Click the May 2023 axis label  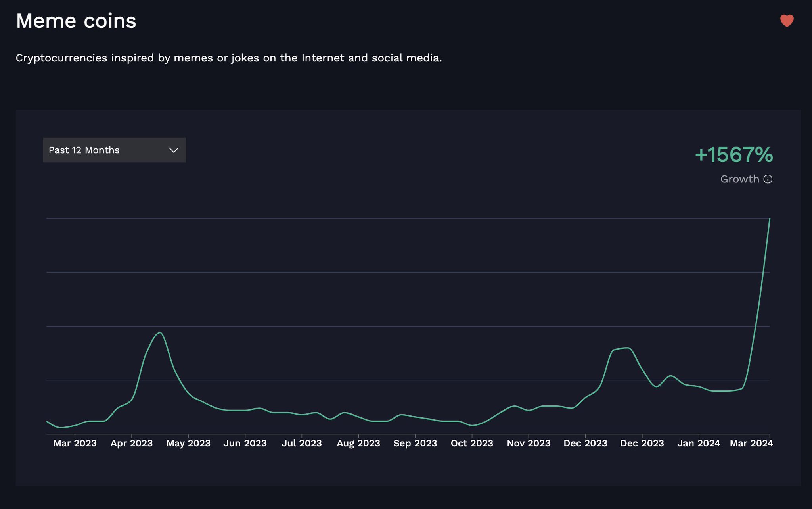coord(188,443)
